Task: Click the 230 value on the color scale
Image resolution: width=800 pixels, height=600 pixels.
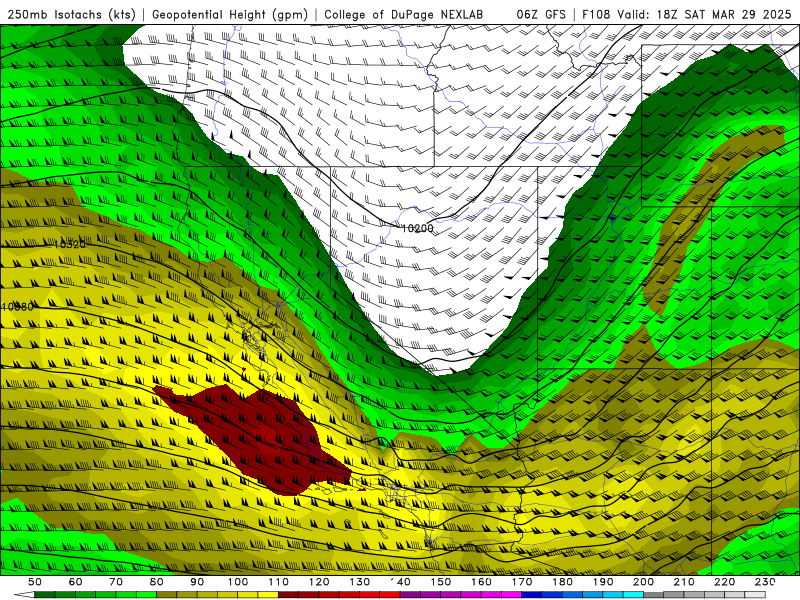Action: tap(766, 582)
